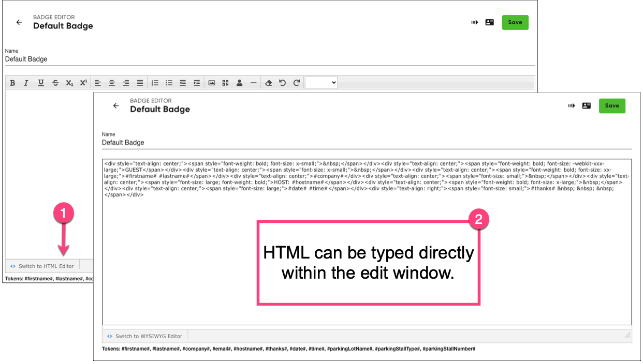Go back using the back arrow in Badge Editor

(x=116, y=105)
